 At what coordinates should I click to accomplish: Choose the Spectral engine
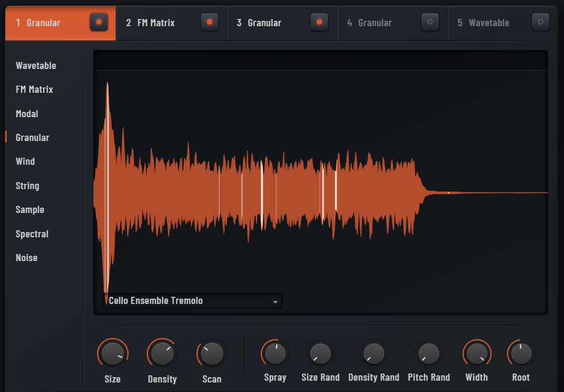click(32, 234)
